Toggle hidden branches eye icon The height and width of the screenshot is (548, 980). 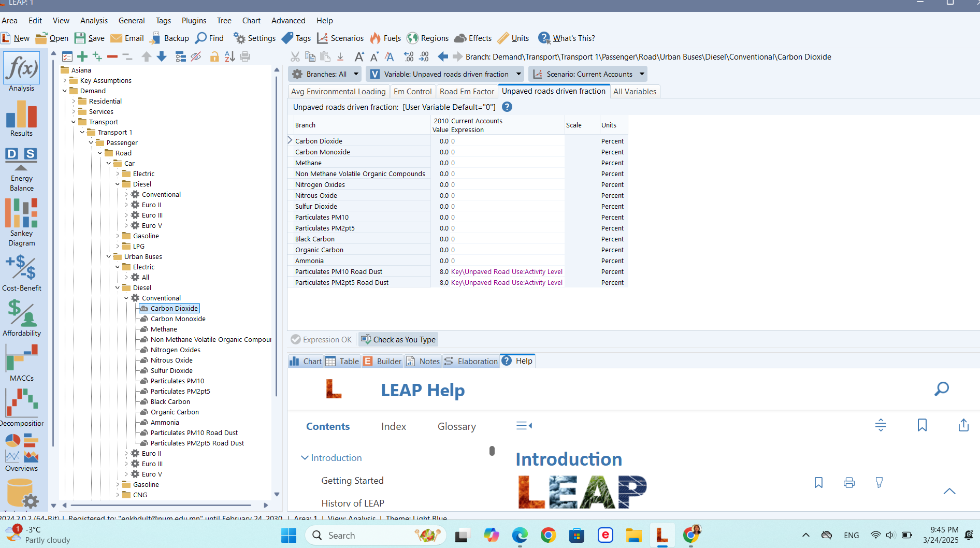point(196,56)
